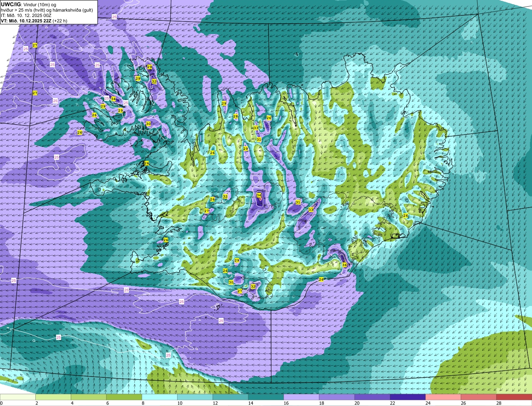Click the pink swatch between 24 and 26
The height and width of the screenshot is (406, 532).
pyautogui.click(x=443, y=397)
